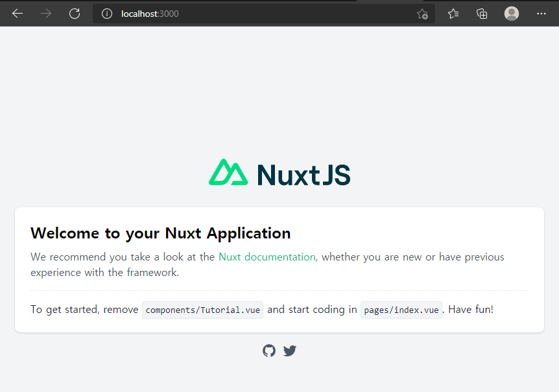Go back using the browser back arrow
The image size is (559, 392).
click(x=17, y=14)
